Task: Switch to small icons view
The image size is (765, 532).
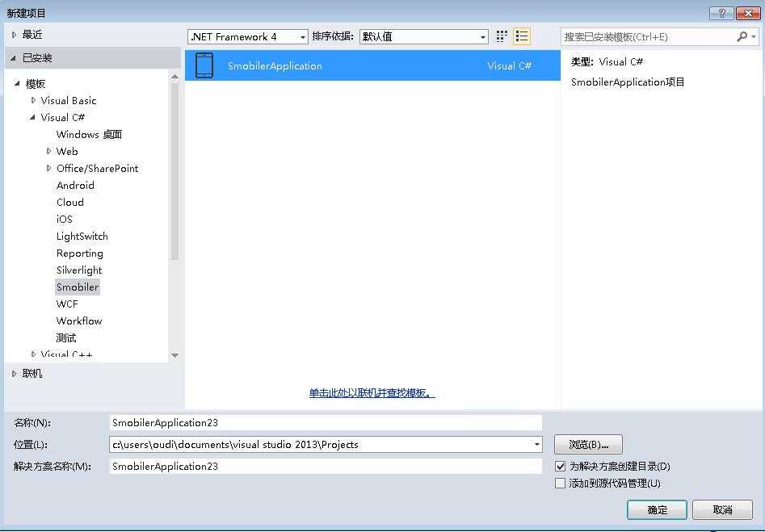Action: pos(502,36)
